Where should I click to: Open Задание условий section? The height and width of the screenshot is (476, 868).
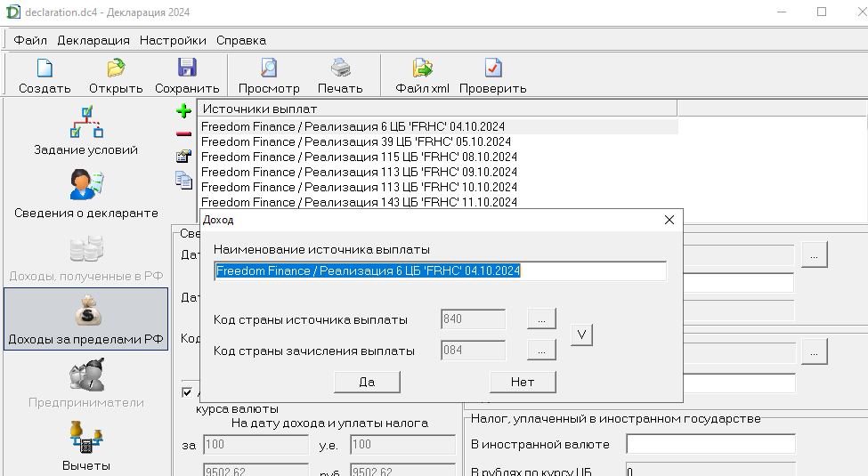(x=85, y=131)
